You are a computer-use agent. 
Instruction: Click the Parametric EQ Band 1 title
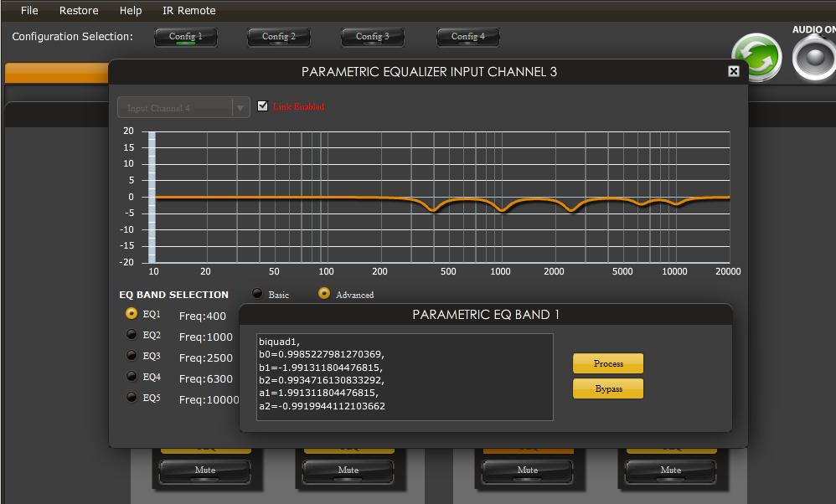tap(486, 315)
